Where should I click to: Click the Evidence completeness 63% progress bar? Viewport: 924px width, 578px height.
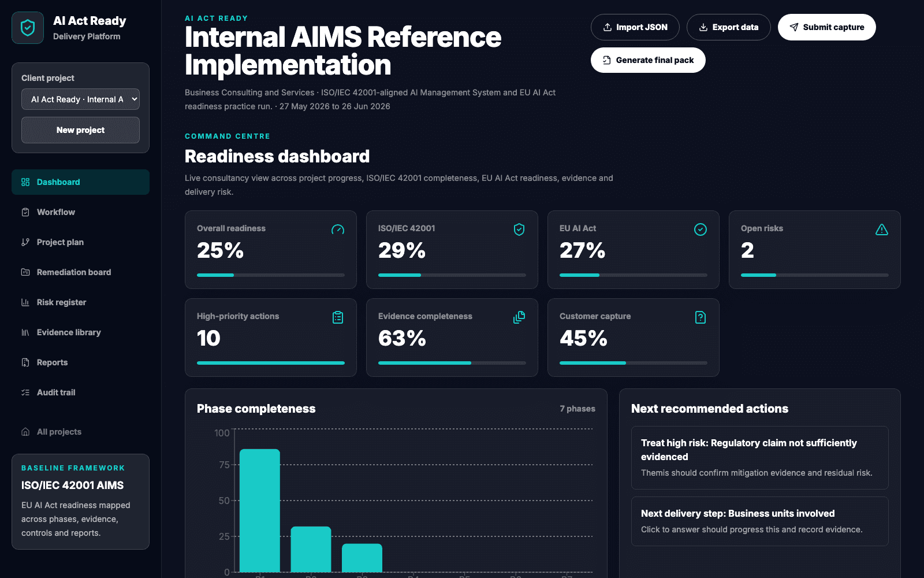click(452, 363)
